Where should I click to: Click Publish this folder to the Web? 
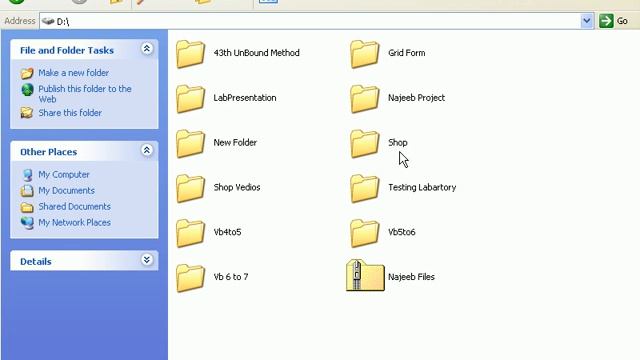(85, 94)
